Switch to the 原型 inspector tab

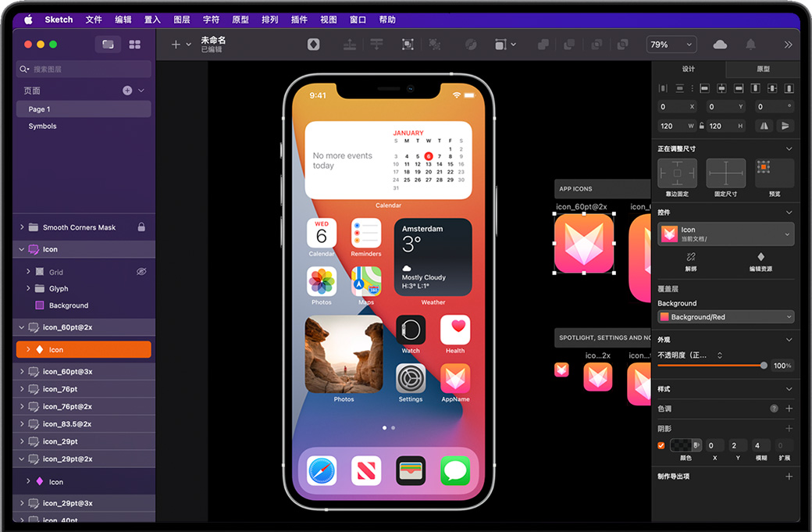[x=763, y=70]
